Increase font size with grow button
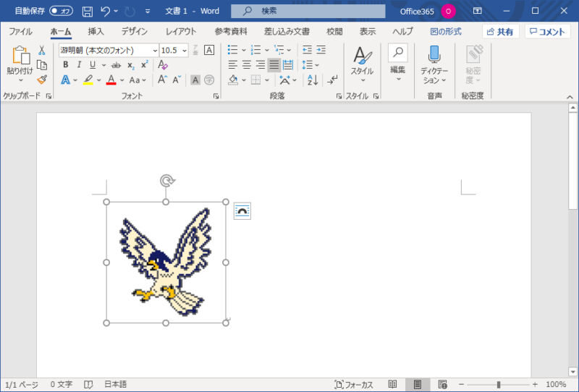The height and width of the screenshot is (392, 579). click(162, 80)
